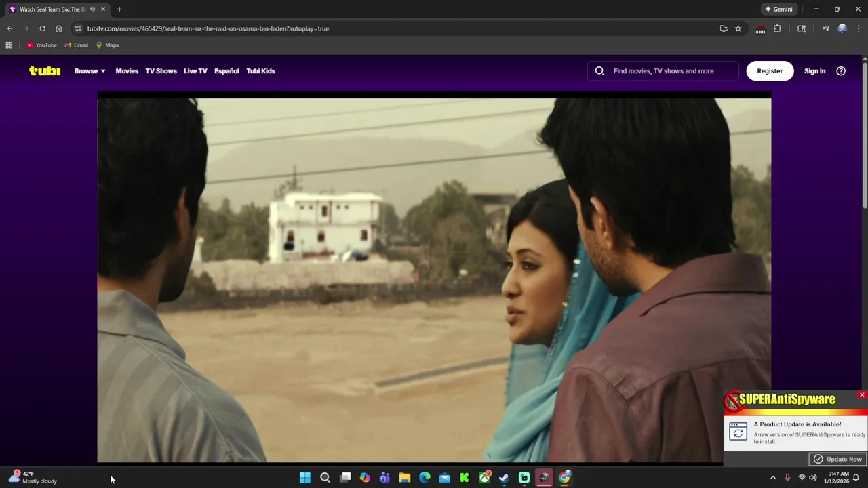Expand the Browse dropdown menu
The height and width of the screenshot is (488, 868).
click(x=90, y=70)
